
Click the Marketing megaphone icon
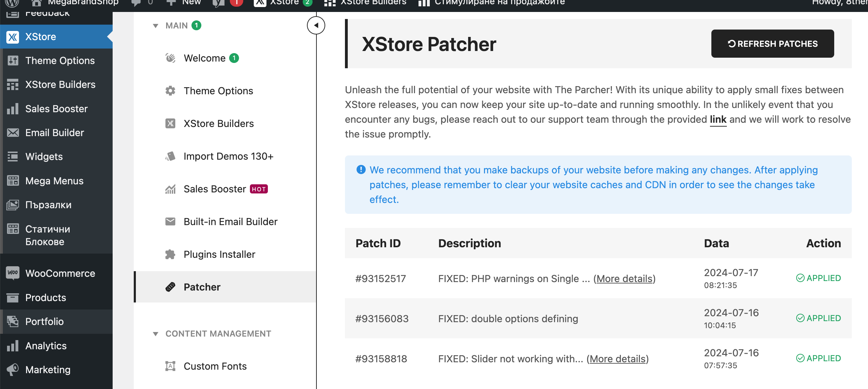point(13,369)
